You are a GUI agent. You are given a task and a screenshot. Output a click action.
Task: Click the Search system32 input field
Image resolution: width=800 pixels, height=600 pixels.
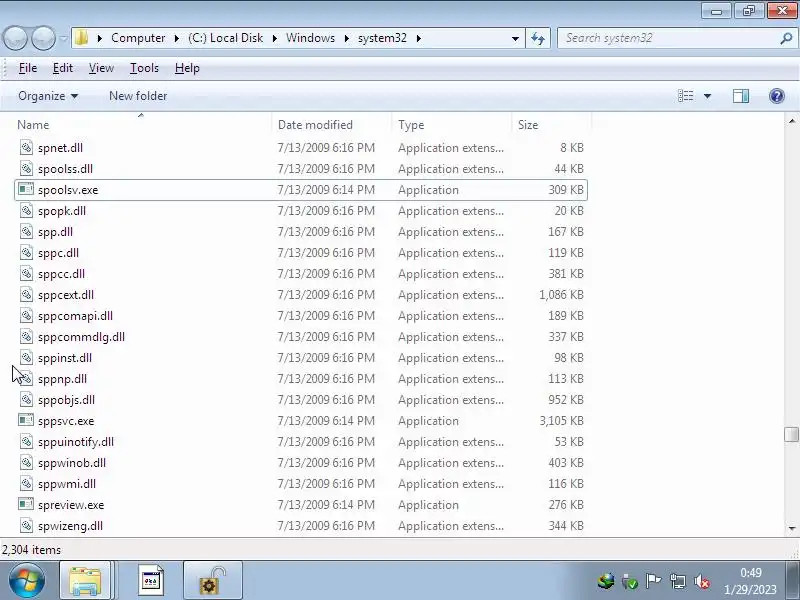coord(668,38)
